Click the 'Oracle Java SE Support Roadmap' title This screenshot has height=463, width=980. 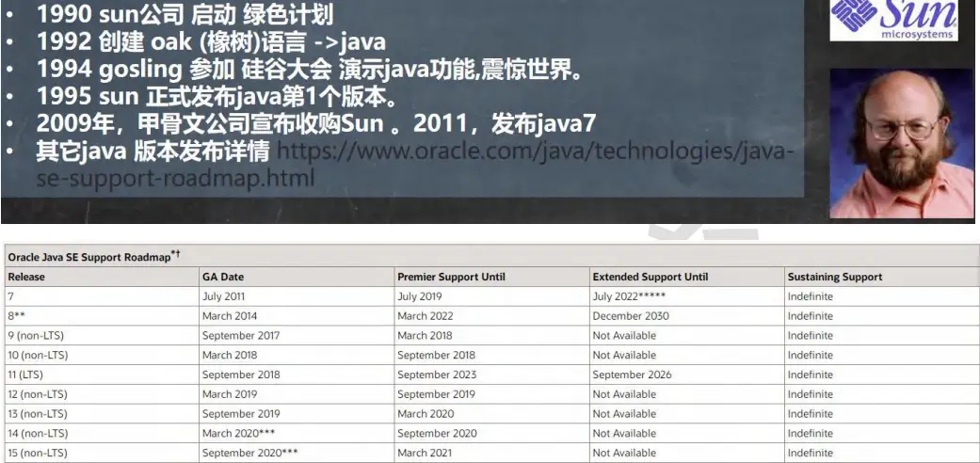pos(94,256)
